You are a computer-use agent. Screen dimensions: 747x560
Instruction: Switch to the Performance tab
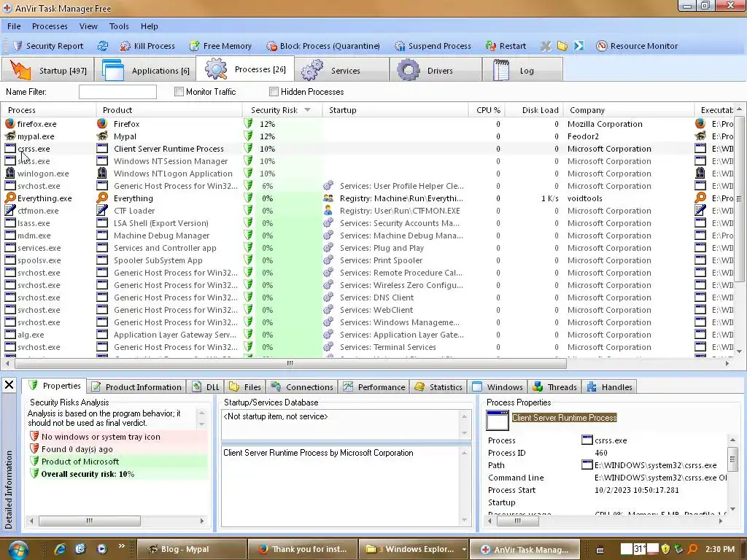[x=374, y=386]
